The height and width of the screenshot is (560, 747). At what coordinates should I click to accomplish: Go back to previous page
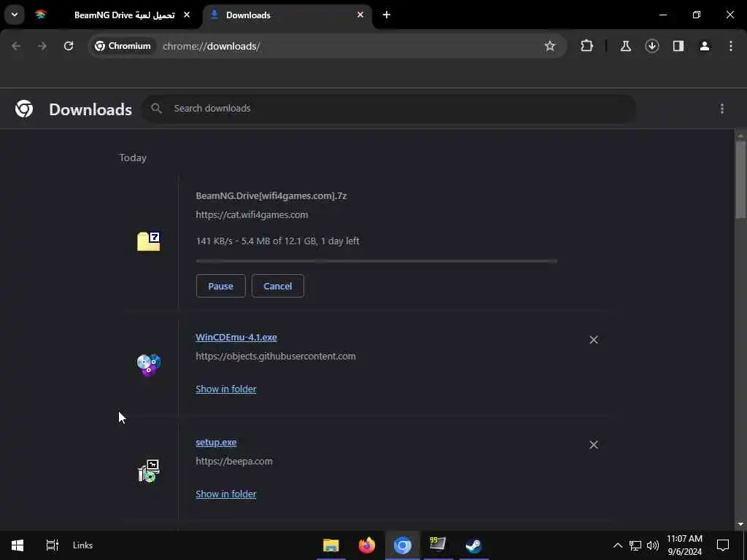16,46
